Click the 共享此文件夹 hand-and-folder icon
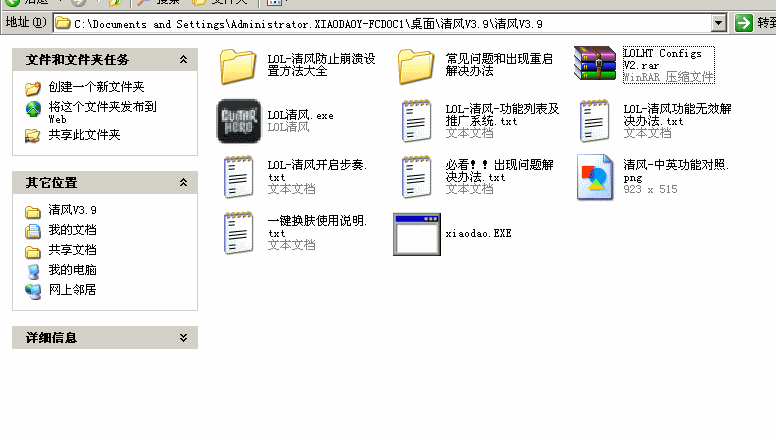 point(33,135)
